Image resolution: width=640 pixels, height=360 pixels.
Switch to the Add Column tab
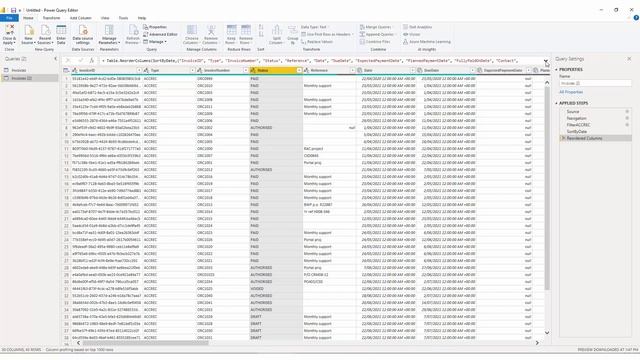tap(80, 18)
